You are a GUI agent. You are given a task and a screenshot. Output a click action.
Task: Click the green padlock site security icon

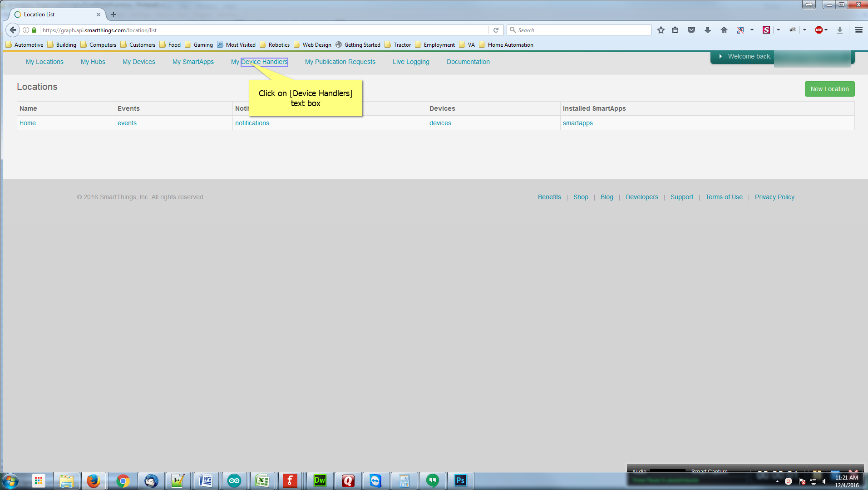point(34,30)
